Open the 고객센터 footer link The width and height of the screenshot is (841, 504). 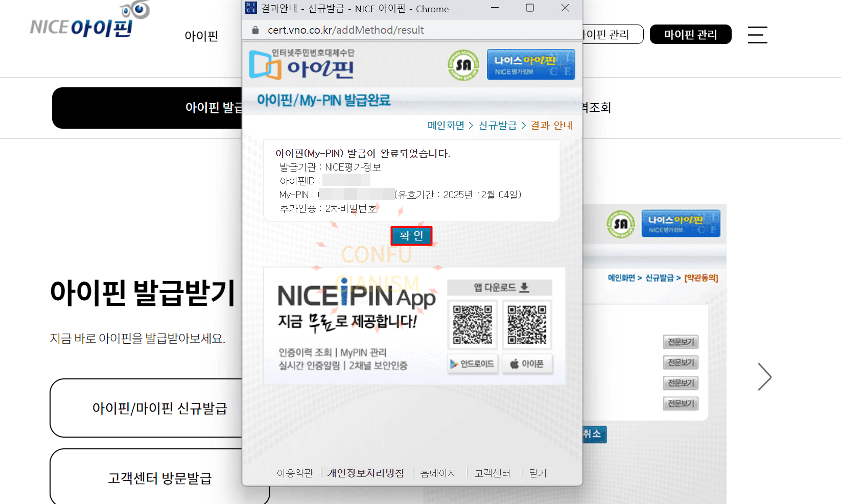coord(492,473)
